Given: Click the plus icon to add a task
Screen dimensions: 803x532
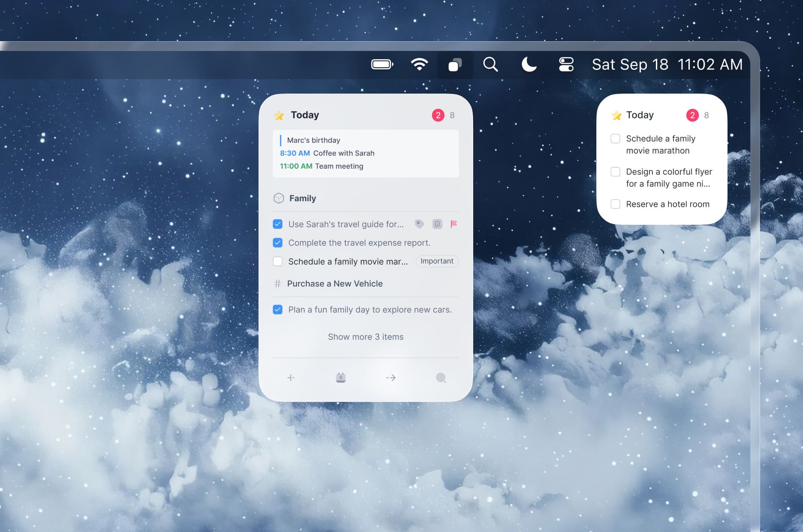Looking at the screenshot, I should [291, 378].
